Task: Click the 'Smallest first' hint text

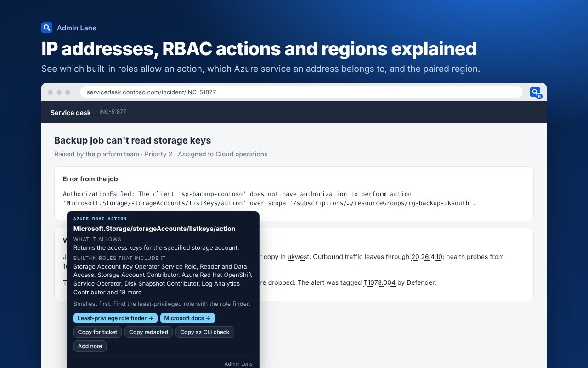Action: pyautogui.click(x=162, y=304)
